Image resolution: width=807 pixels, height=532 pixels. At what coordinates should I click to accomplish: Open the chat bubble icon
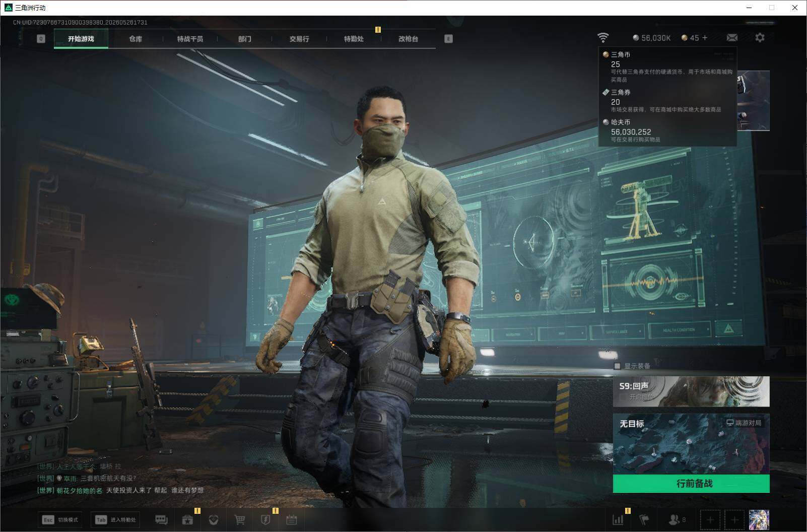coord(161,520)
